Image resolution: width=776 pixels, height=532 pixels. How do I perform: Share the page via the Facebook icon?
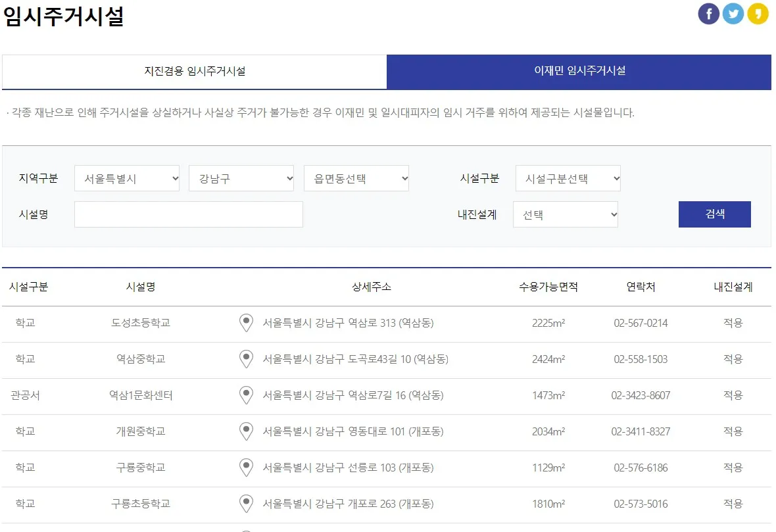pyautogui.click(x=708, y=13)
